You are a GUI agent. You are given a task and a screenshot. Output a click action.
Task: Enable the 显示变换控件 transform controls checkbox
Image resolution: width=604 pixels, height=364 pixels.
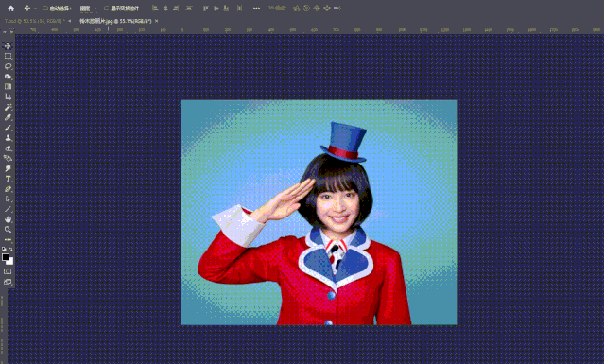pos(106,9)
